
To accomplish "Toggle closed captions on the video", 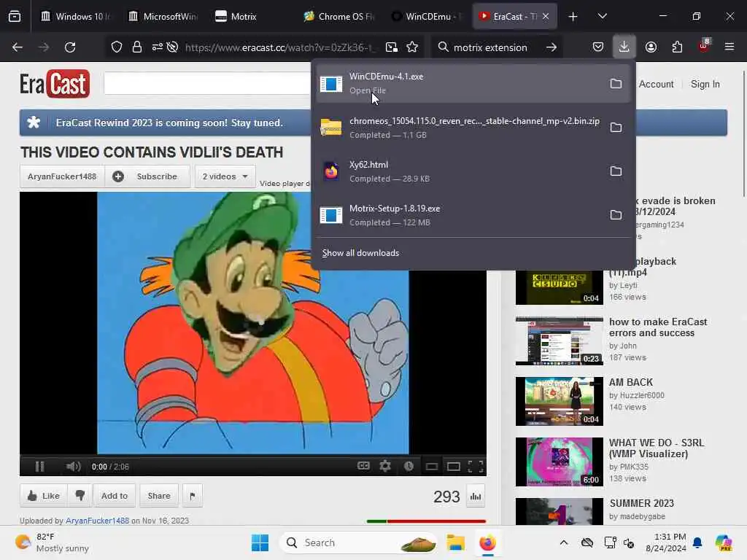I will click(x=363, y=466).
